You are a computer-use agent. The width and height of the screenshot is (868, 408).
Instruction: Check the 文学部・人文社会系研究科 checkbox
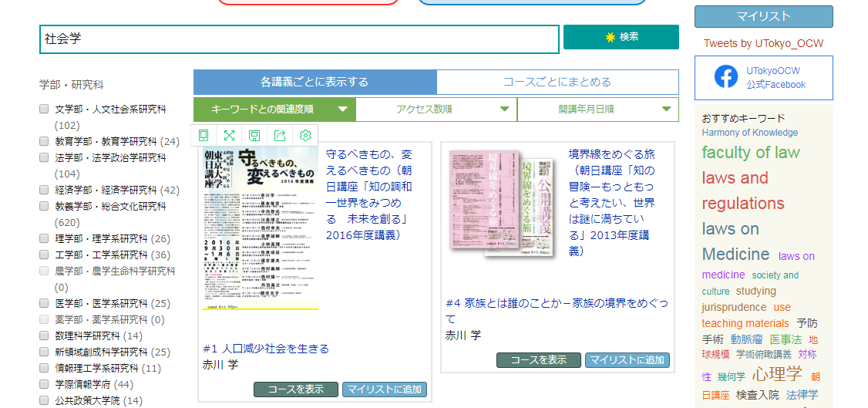[44, 109]
